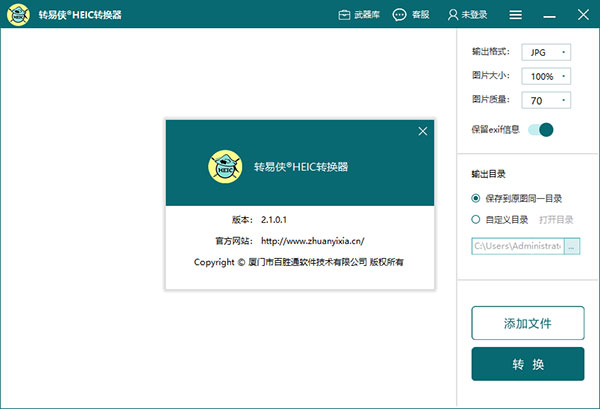600x409 pixels.
Task: Close the main application window
Action: 583,15
